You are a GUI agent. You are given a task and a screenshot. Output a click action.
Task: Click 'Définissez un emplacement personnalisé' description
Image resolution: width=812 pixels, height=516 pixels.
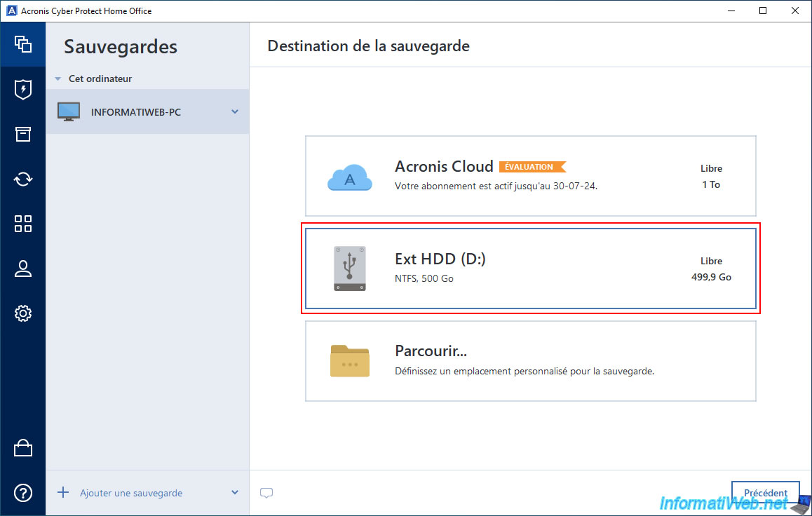click(x=525, y=371)
